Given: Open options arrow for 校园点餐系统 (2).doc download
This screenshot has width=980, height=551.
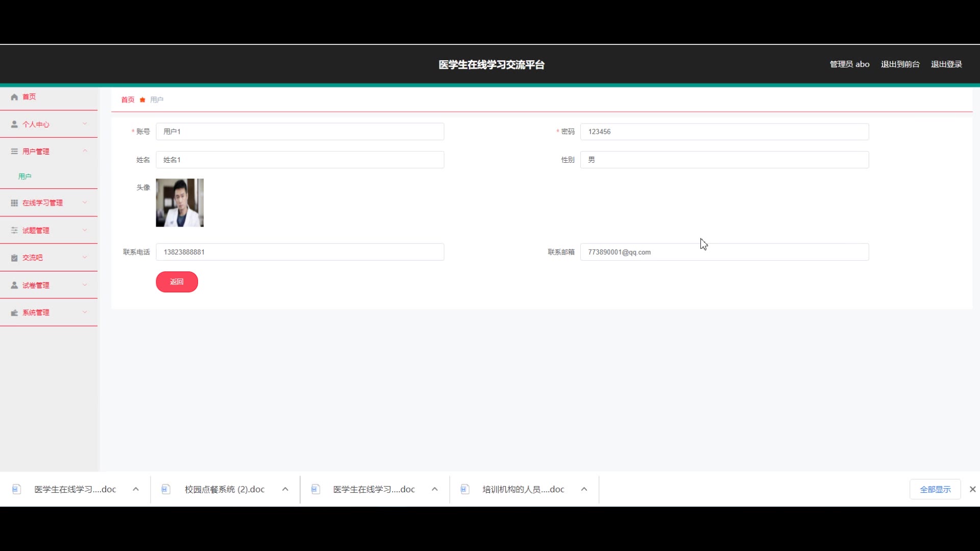Looking at the screenshot, I should 285,489.
